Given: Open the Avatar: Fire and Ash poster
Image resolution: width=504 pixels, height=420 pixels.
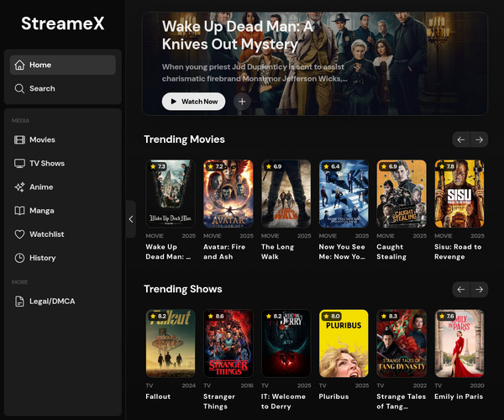Looking at the screenshot, I should pos(228,194).
